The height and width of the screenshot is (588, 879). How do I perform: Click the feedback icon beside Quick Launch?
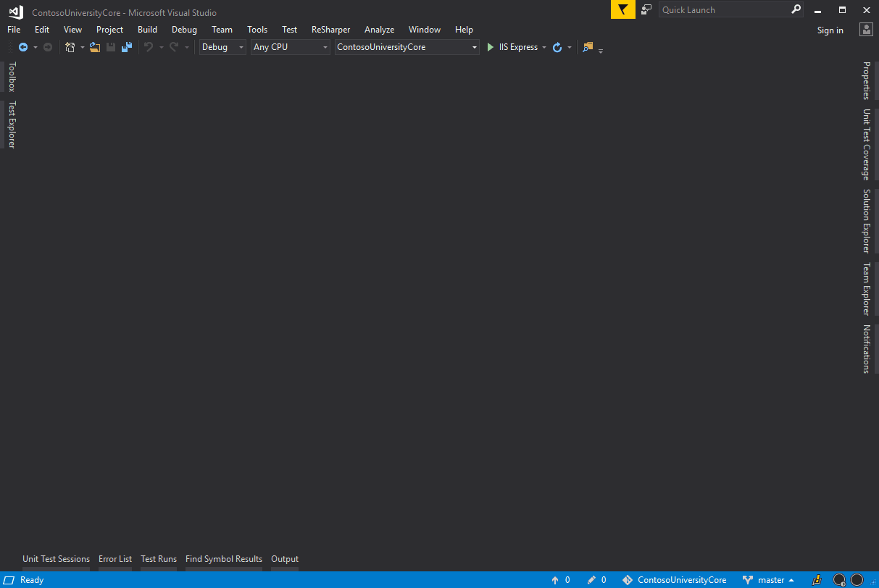646,9
